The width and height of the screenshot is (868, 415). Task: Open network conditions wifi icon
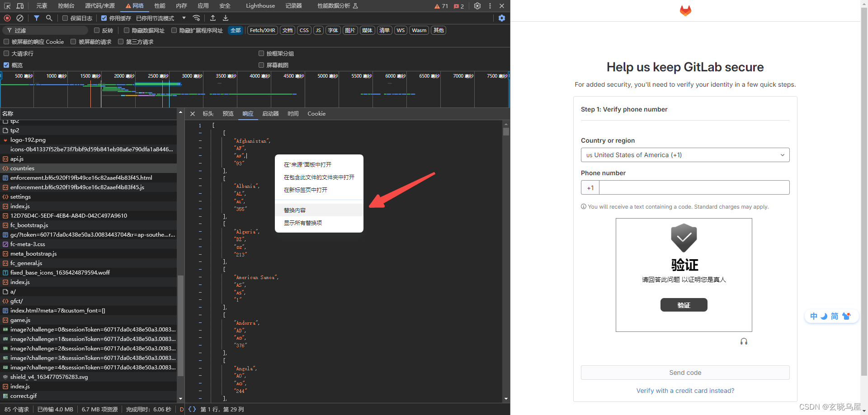click(196, 18)
